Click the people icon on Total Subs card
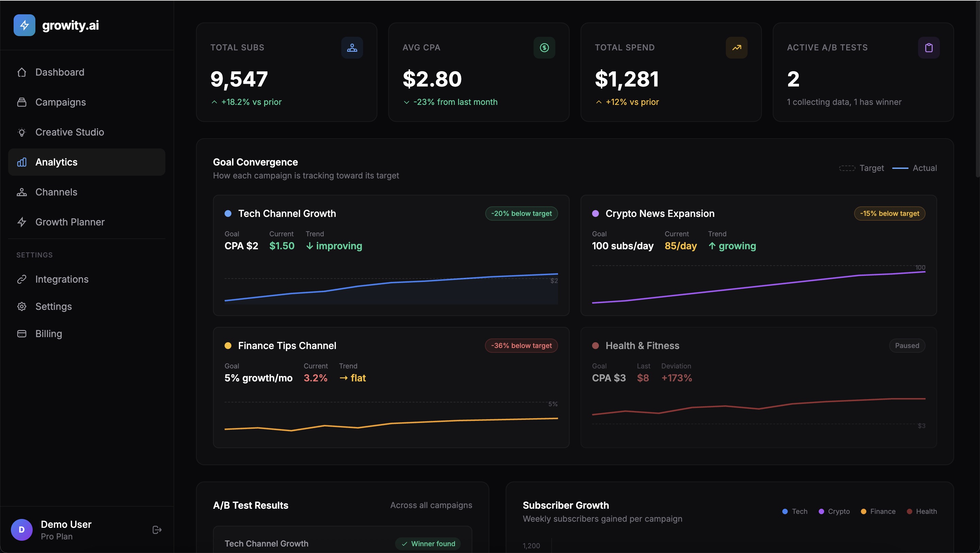This screenshot has width=980, height=553. (x=352, y=48)
